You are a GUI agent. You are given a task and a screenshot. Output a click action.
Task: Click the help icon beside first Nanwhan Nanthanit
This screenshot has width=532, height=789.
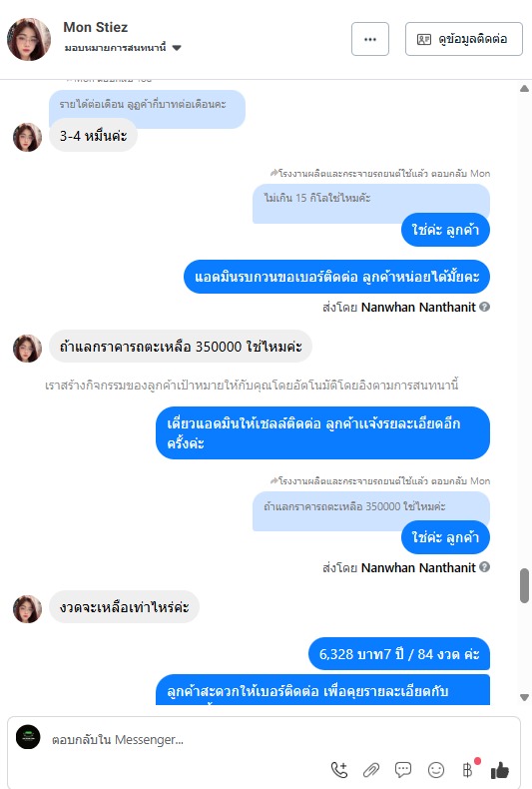(484, 307)
